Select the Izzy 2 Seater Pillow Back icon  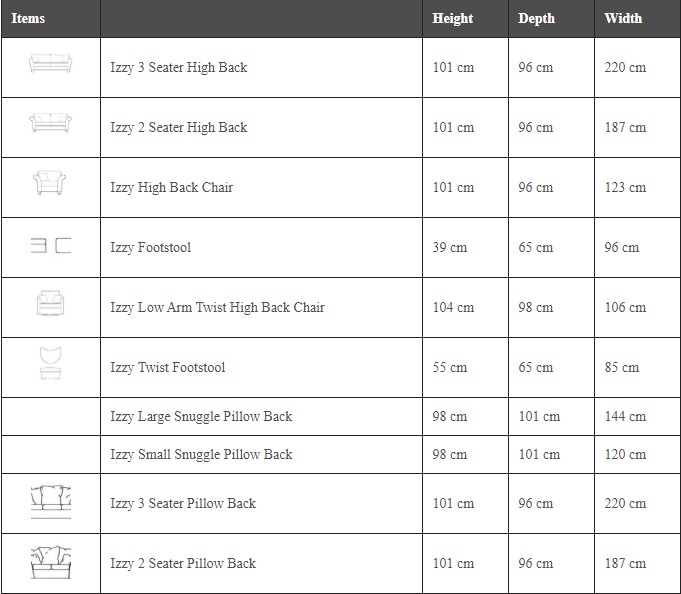pyautogui.click(x=50, y=559)
